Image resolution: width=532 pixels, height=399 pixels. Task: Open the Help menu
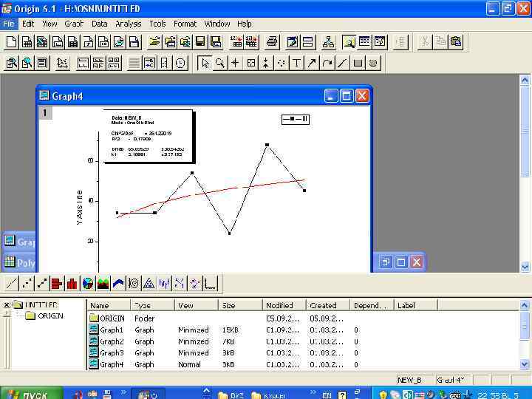[245, 24]
